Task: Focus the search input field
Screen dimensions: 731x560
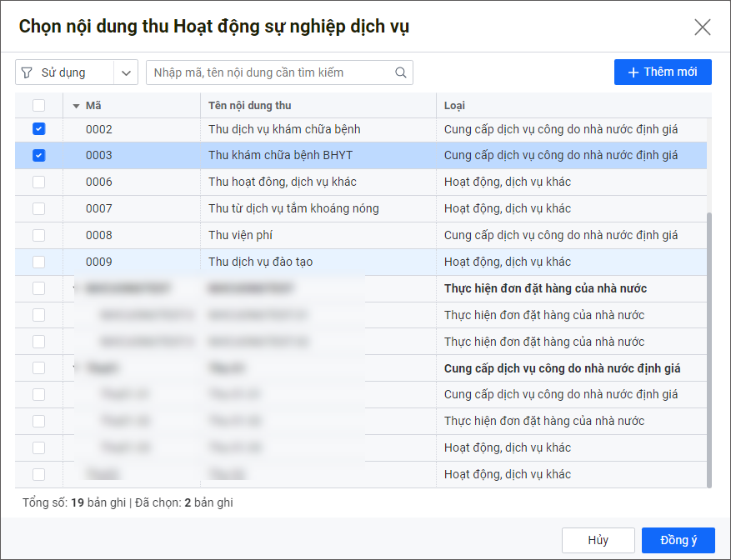Action: click(271, 72)
